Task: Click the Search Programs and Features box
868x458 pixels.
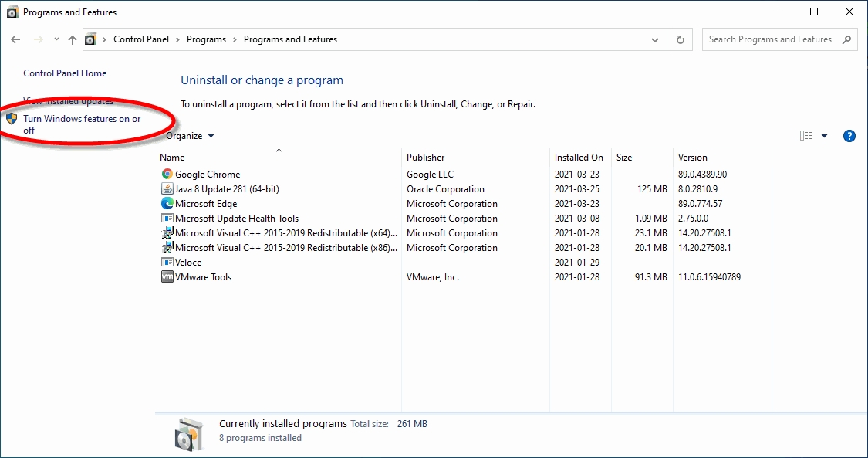Action: [770, 39]
